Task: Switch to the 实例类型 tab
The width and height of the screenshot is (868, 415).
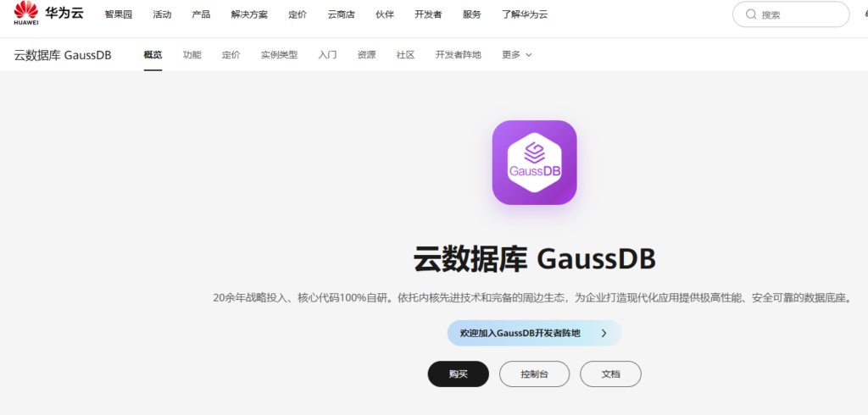Action: coord(280,55)
